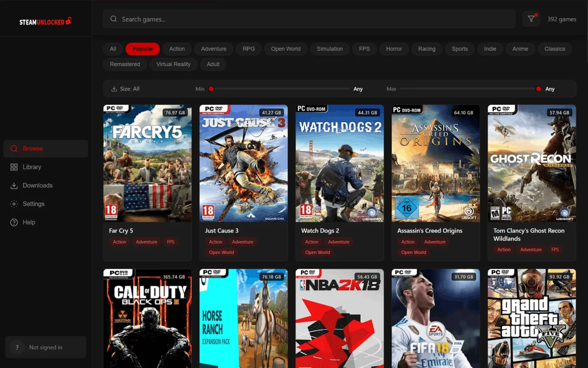Click the FPS tag under Ghost Recon Wildlands
Viewport: 588px width, 368px height.
tap(555, 250)
